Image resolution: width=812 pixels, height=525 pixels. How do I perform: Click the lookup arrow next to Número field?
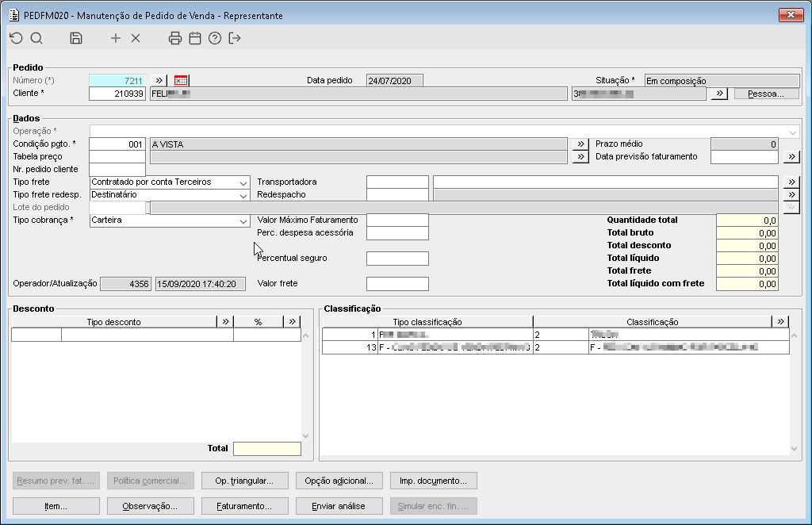(x=159, y=81)
